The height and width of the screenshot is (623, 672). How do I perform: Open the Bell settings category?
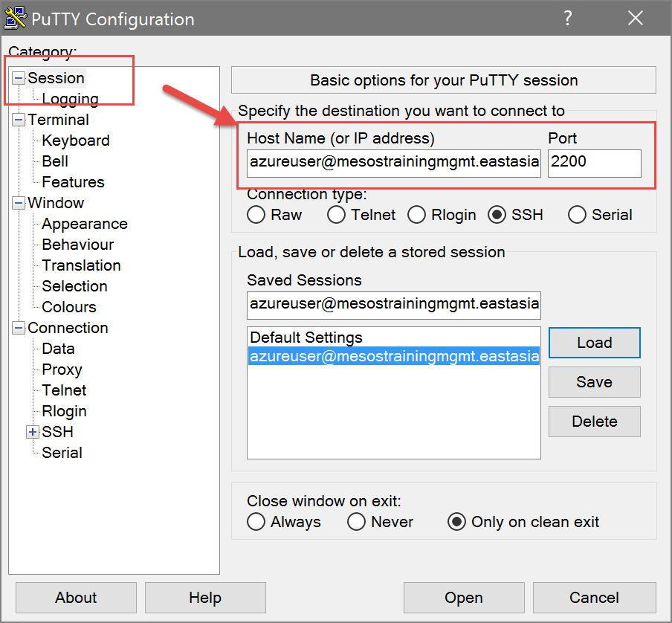55,161
